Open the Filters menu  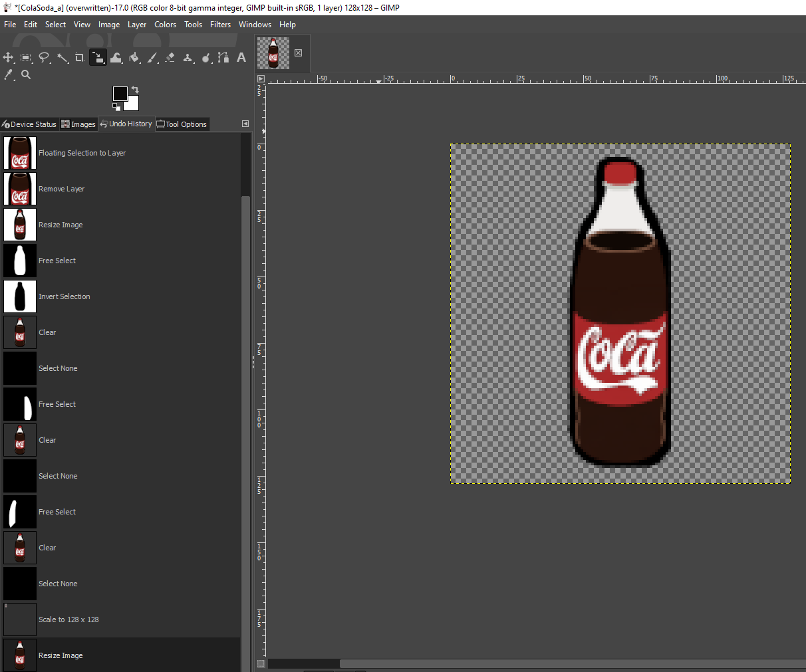[x=220, y=25]
